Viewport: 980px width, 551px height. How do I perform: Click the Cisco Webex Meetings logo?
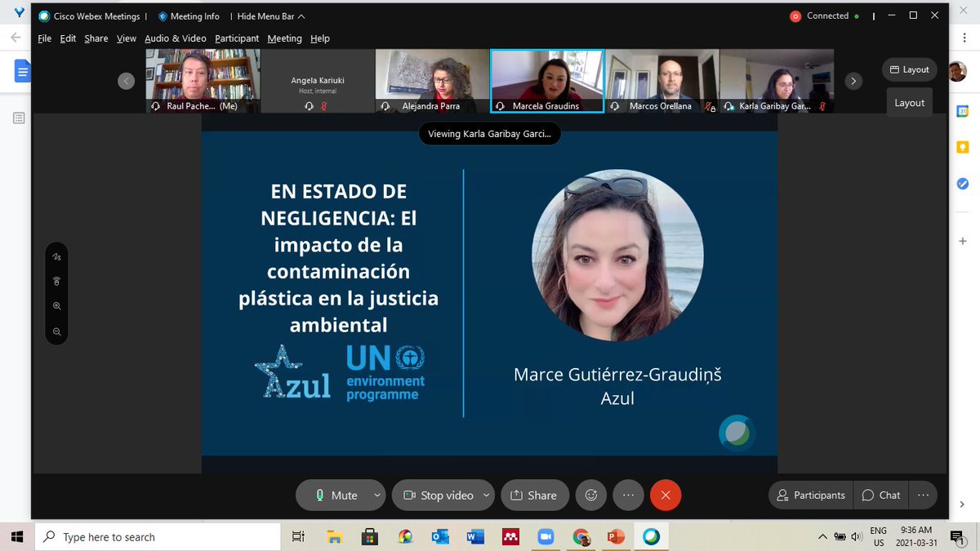click(x=44, y=16)
